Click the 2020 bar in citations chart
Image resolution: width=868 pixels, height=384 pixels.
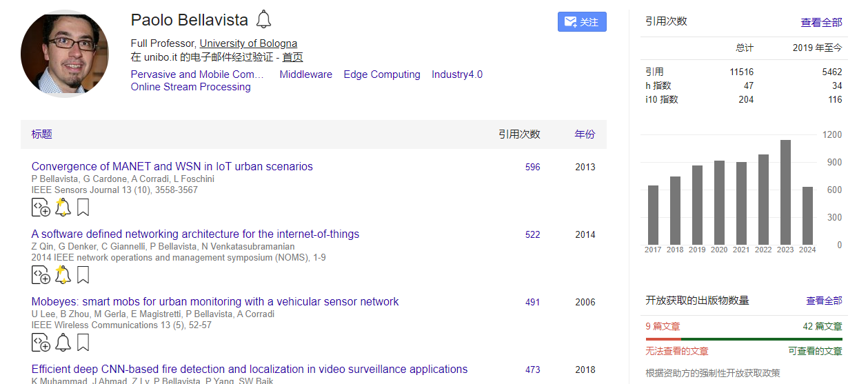tap(719, 203)
